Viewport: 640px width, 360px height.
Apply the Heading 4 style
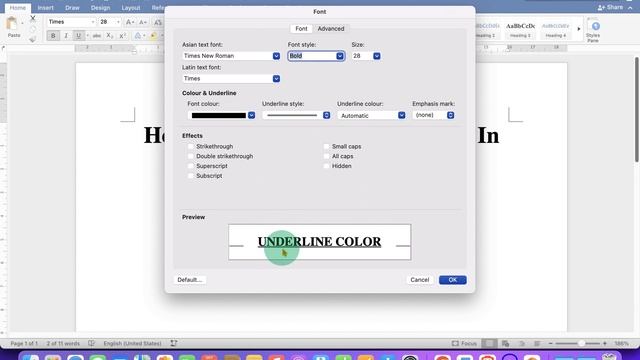coord(556,30)
